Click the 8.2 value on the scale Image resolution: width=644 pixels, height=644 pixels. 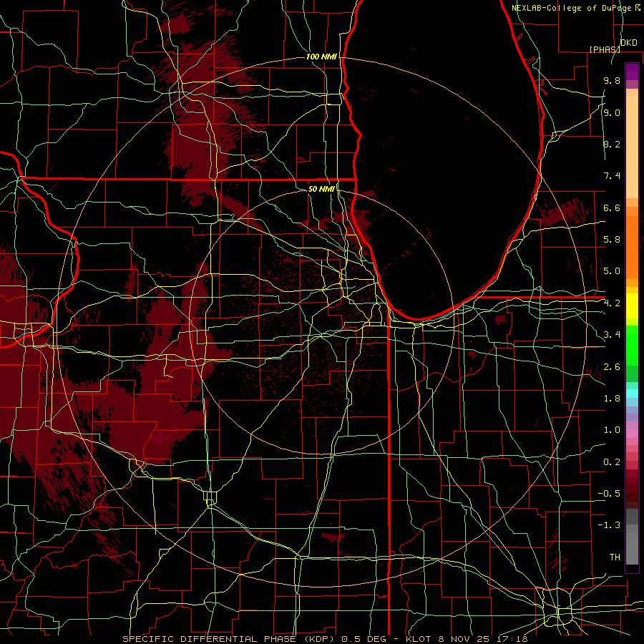[x=612, y=144]
